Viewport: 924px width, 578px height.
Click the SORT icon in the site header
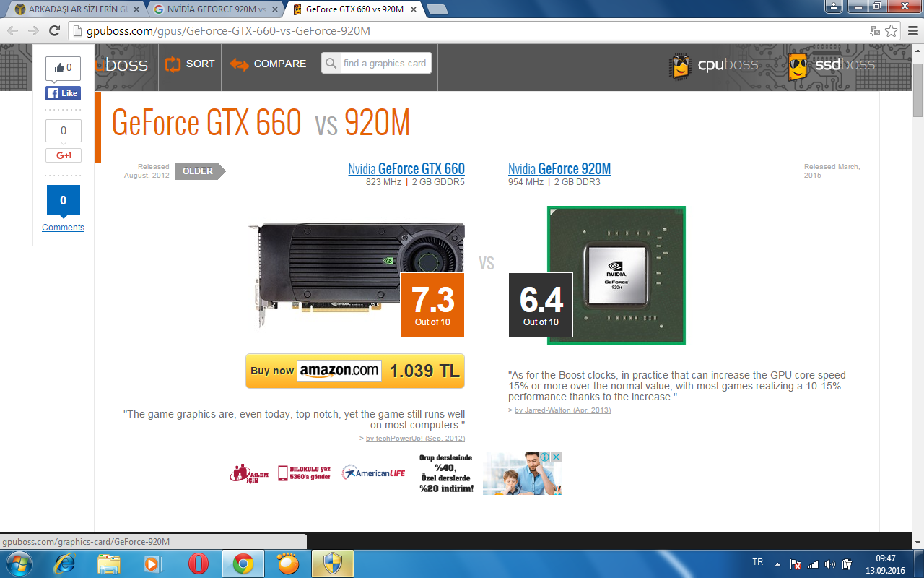[x=173, y=64]
